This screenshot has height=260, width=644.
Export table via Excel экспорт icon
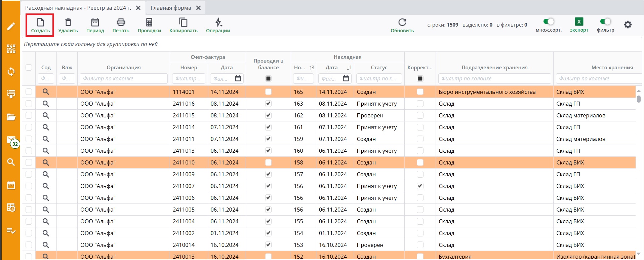579,22
